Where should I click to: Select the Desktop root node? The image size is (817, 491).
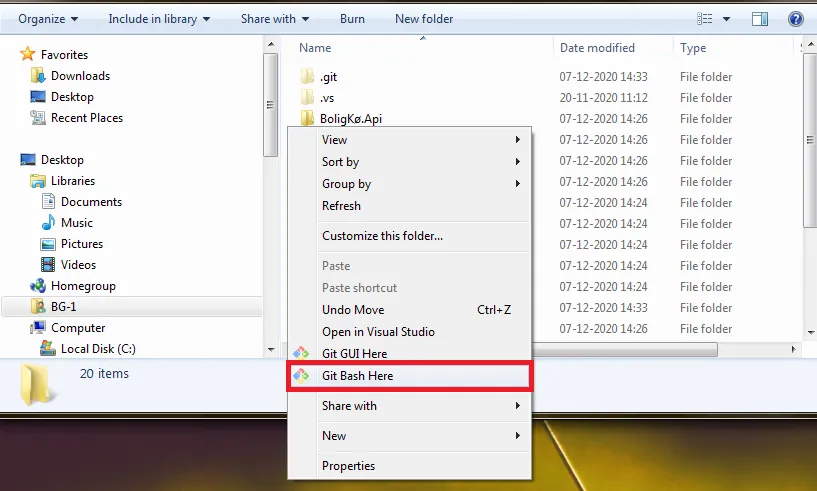[x=62, y=159]
